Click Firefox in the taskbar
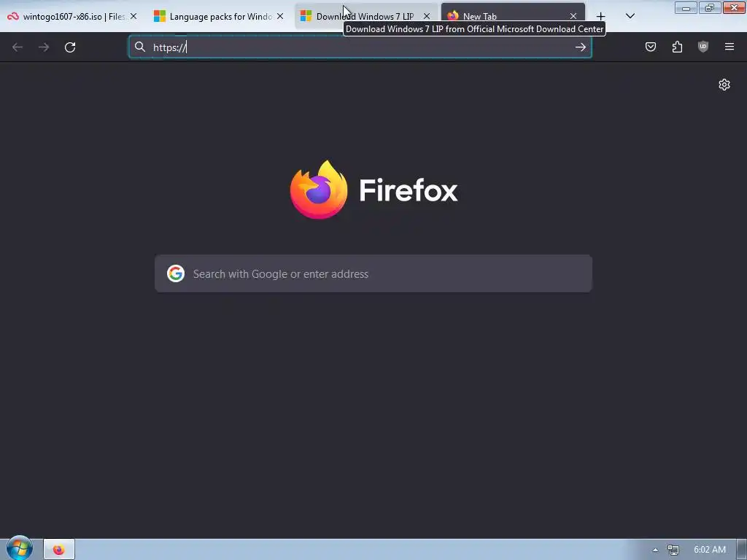747x560 pixels. pos(59,550)
